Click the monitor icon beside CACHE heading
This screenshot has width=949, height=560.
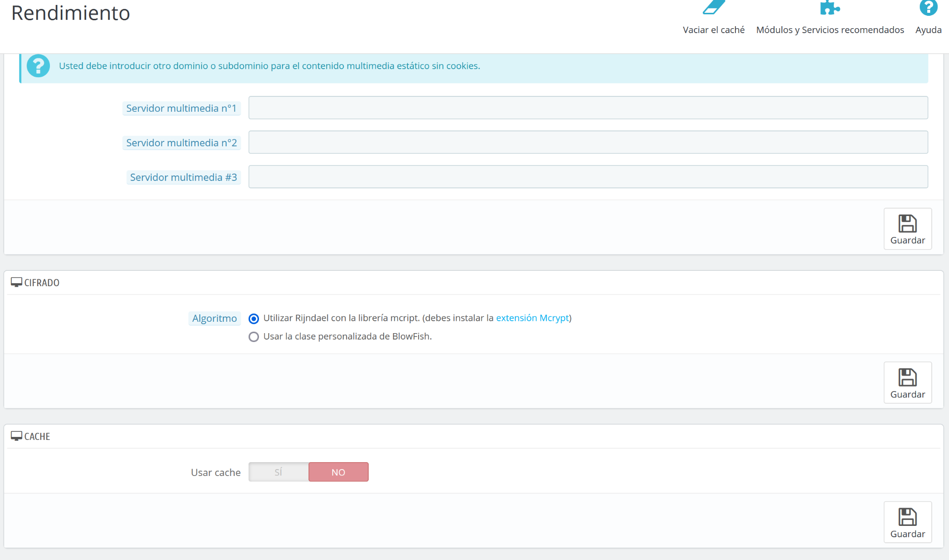pyautogui.click(x=16, y=436)
